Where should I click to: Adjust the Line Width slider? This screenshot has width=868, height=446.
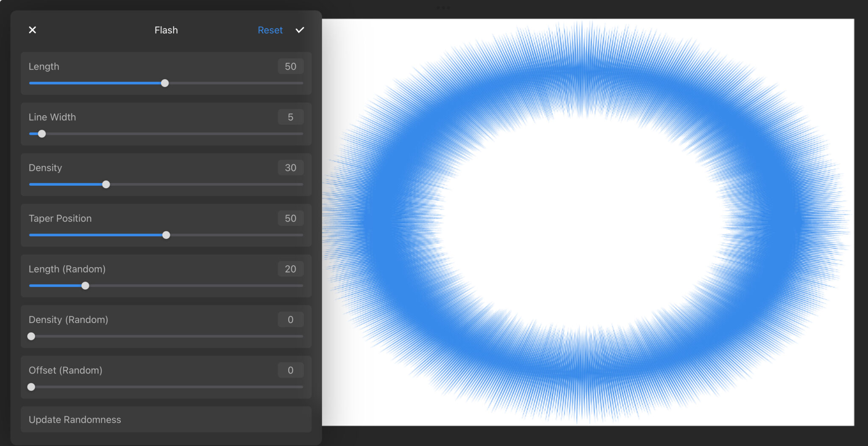coord(42,134)
